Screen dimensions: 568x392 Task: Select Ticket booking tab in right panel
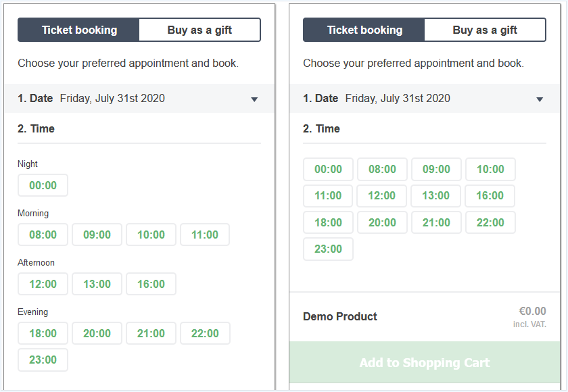coord(364,30)
